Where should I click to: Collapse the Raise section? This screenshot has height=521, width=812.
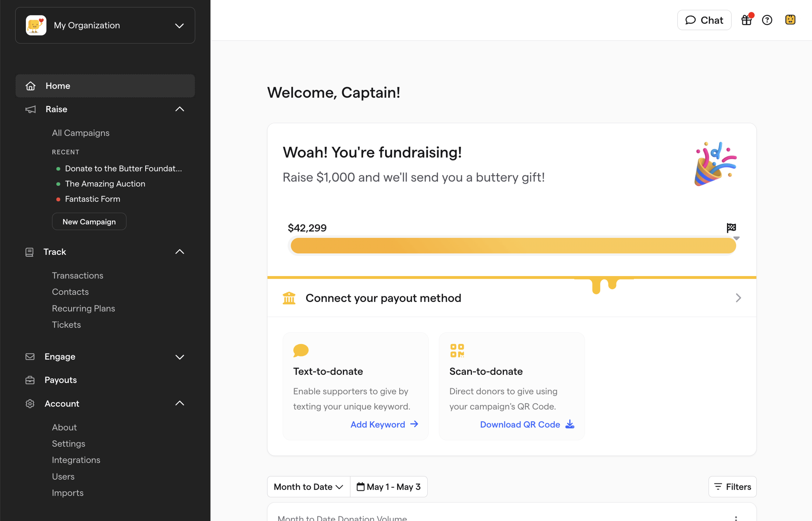[x=179, y=109]
